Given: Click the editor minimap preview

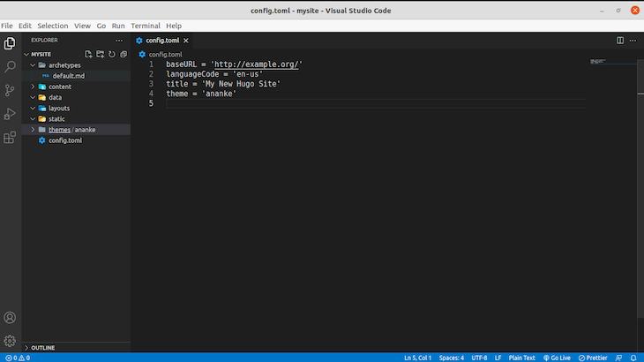Looking at the screenshot, I should coord(598,61).
